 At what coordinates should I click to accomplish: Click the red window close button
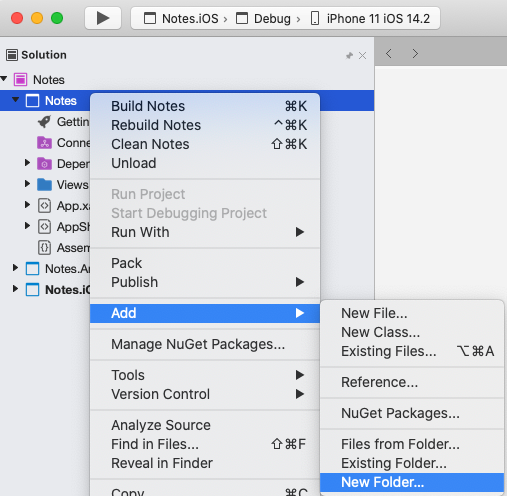(x=17, y=18)
